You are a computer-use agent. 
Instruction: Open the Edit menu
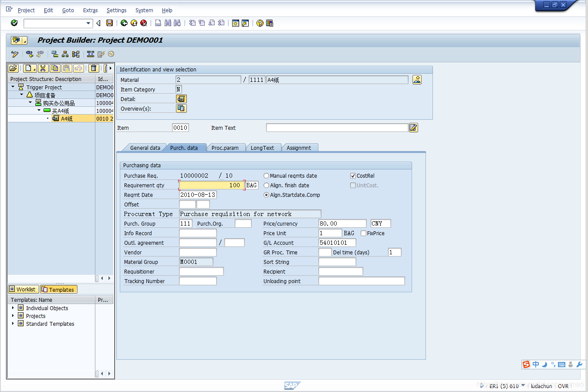click(x=48, y=10)
